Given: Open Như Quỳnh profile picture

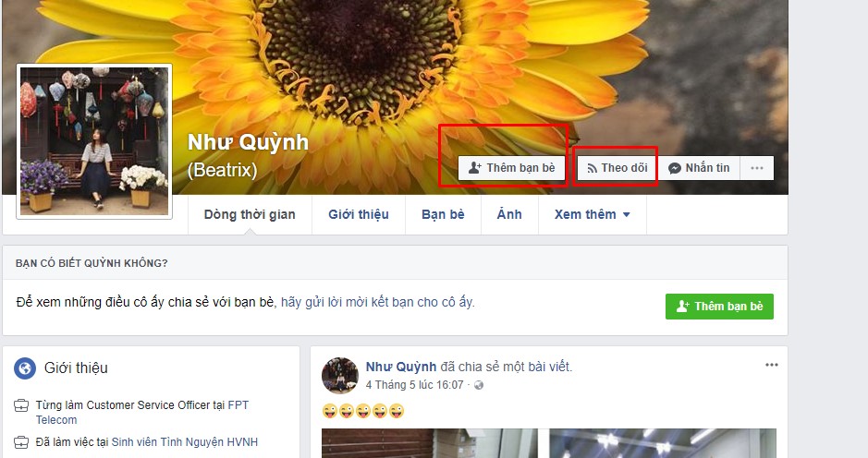Looking at the screenshot, I should pyautogui.click(x=94, y=141).
